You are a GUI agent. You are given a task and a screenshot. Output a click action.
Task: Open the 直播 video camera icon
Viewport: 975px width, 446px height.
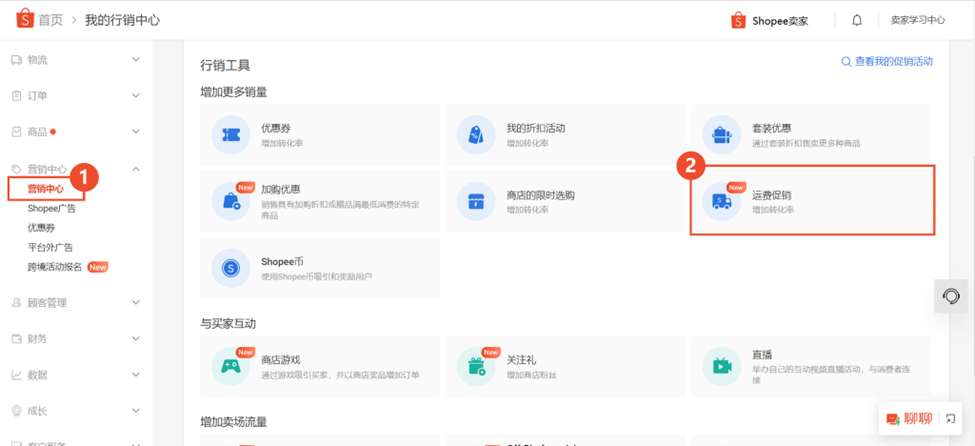[x=721, y=367]
